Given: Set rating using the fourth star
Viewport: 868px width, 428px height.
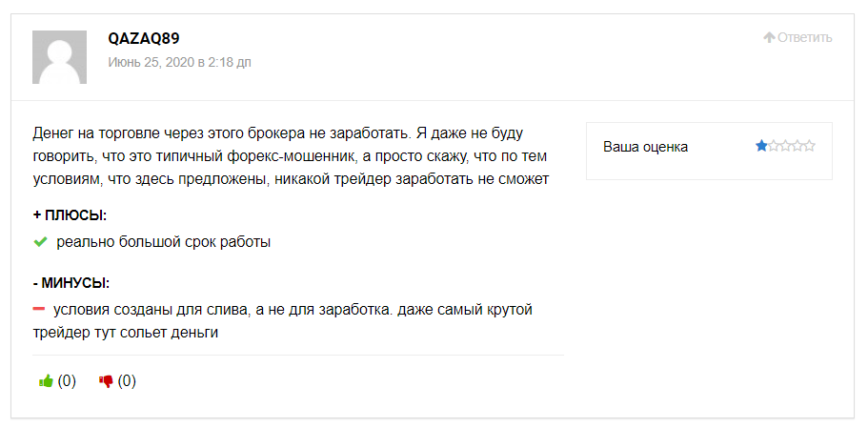Looking at the screenshot, I should pos(797,147).
